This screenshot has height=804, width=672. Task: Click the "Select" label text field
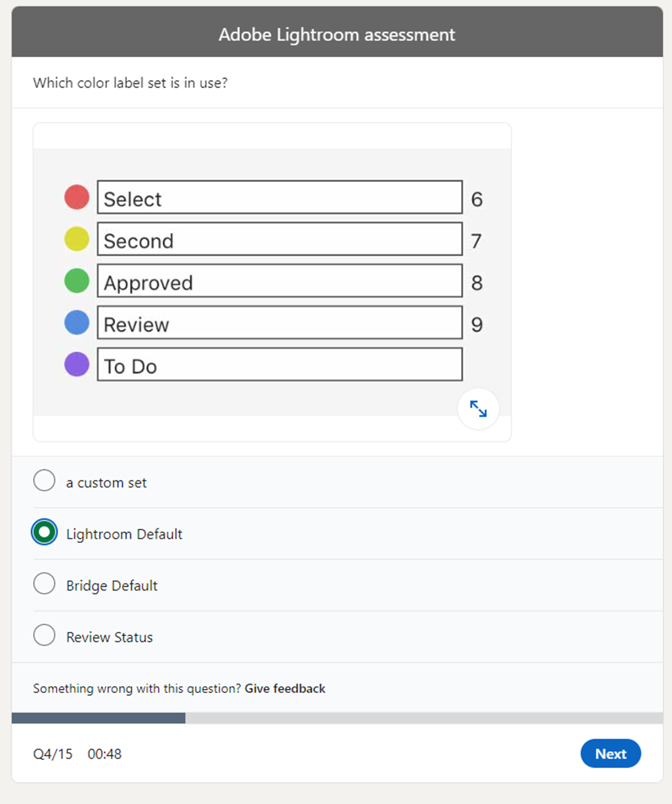click(279, 197)
